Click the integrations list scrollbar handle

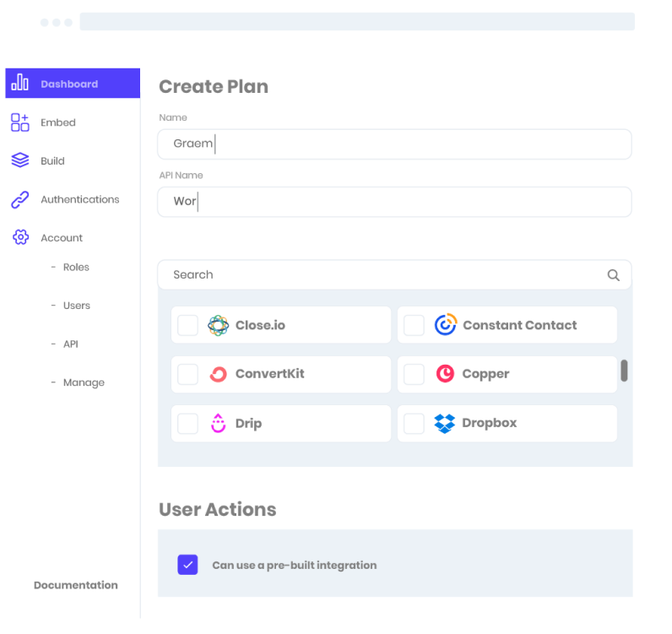point(624,371)
